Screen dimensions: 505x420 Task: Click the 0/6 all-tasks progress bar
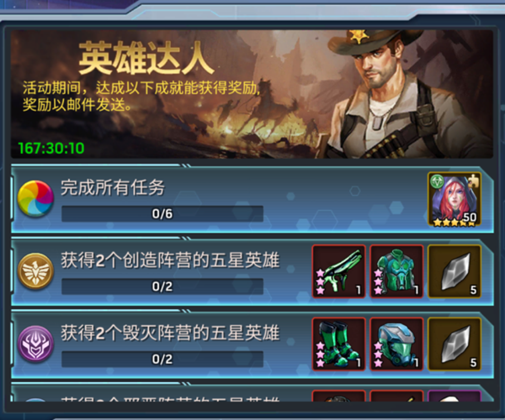pyautogui.click(x=162, y=213)
